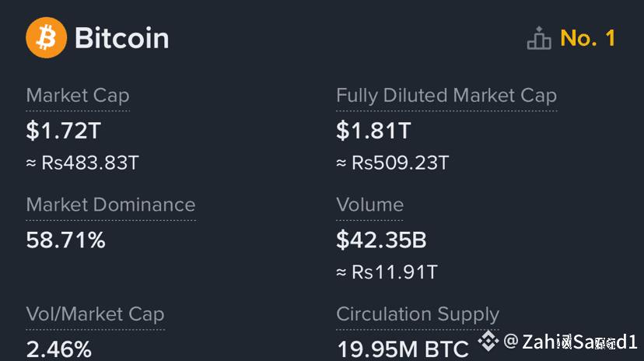The image size is (644, 361).
Task: Click the Fully Diluted Market Cap label
Action: [446, 96]
